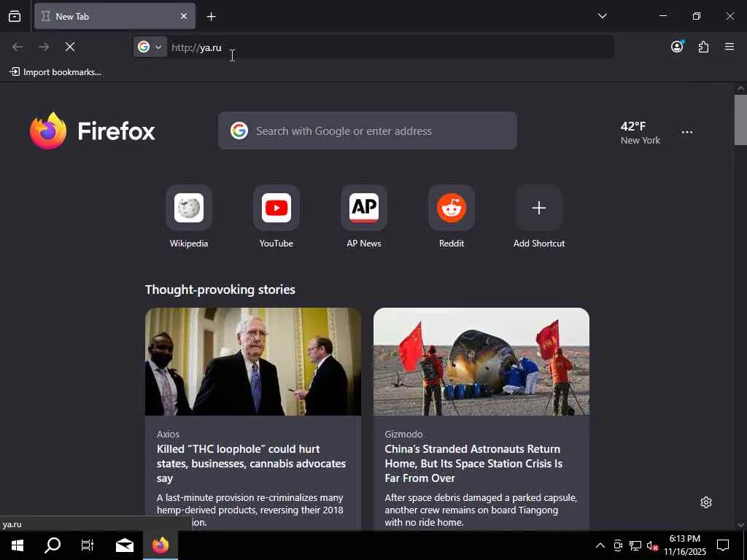Viewport: 747px width, 560px height.
Task: Open the Wikipedia shortcut tile
Action: 189,208
